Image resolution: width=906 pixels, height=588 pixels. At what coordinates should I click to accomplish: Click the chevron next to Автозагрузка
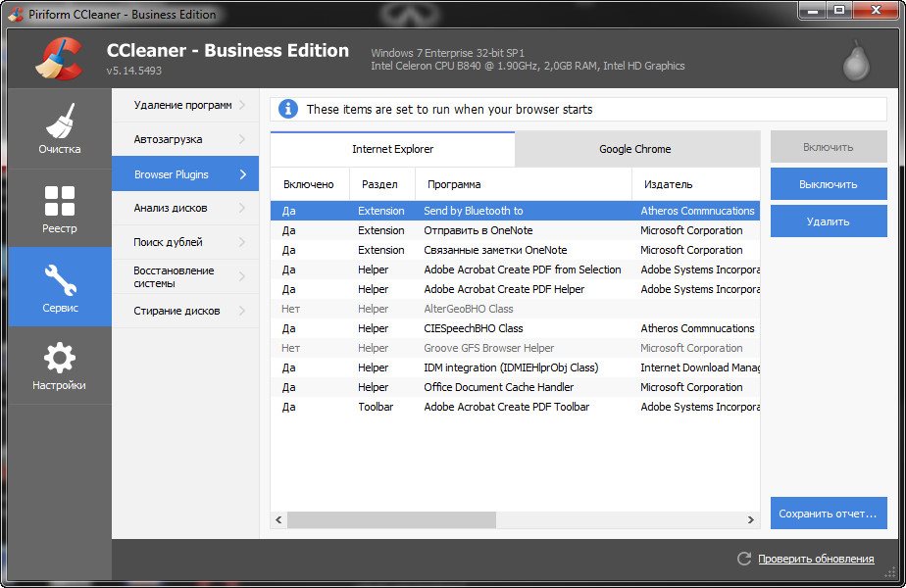coord(242,139)
